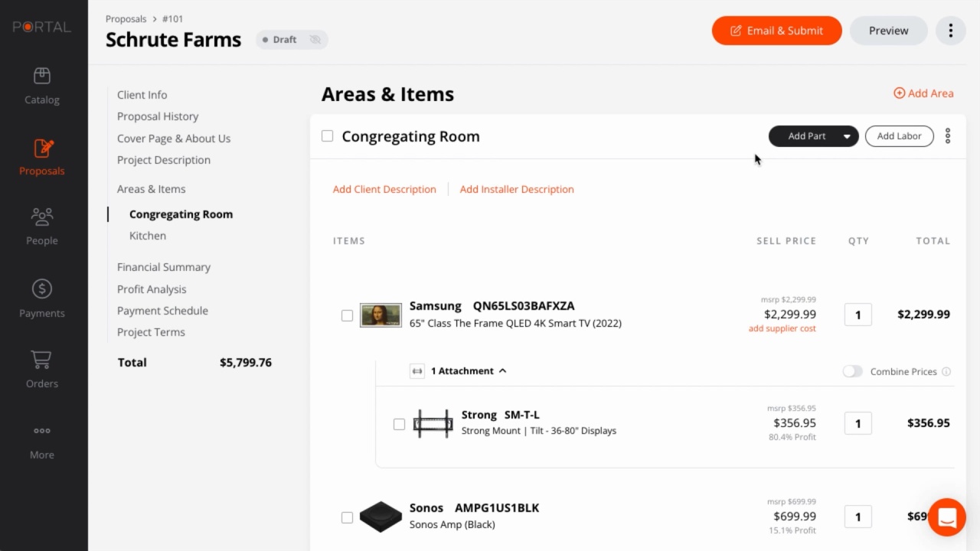Screen dimensions: 980x551
Task: Click the Congregating Room area title
Action: point(410,136)
